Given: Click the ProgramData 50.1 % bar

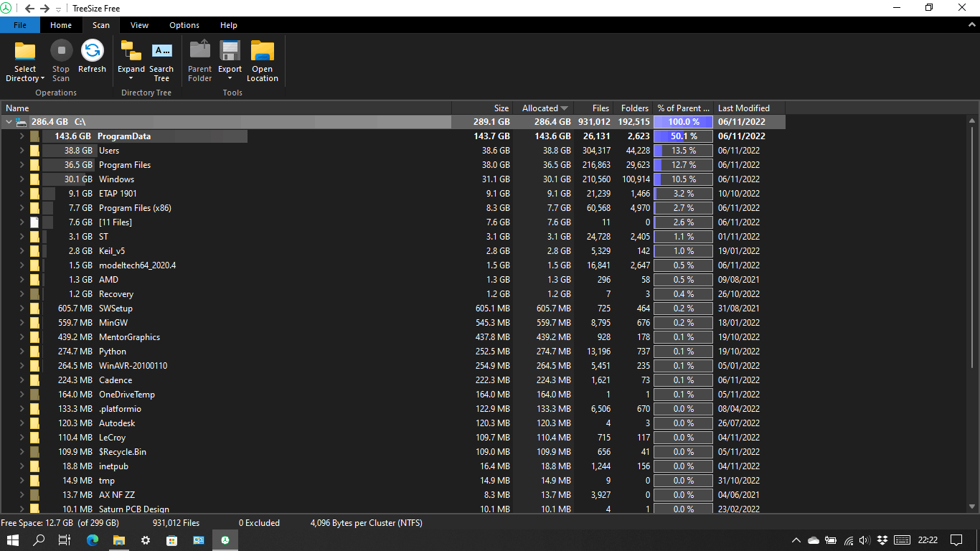Looking at the screenshot, I should pyautogui.click(x=683, y=136).
